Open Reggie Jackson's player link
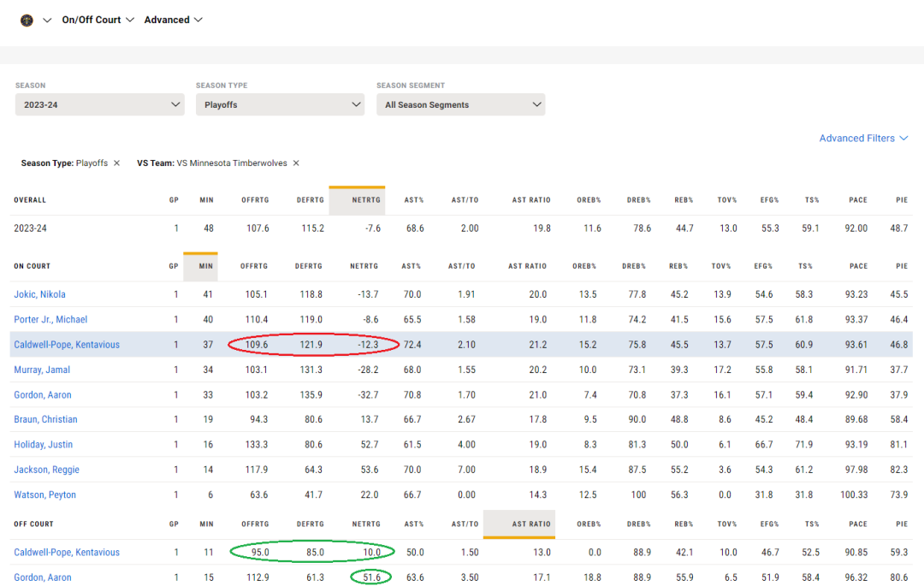 pyautogui.click(x=46, y=470)
